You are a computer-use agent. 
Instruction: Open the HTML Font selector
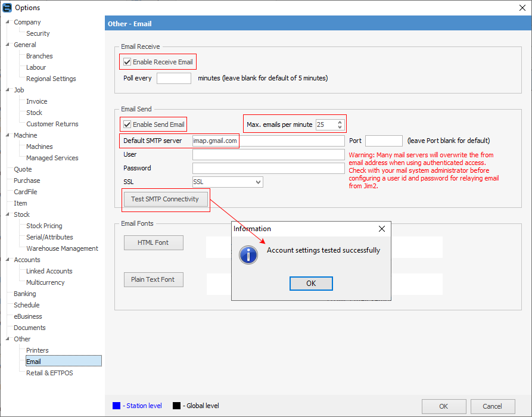click(153, 242)
